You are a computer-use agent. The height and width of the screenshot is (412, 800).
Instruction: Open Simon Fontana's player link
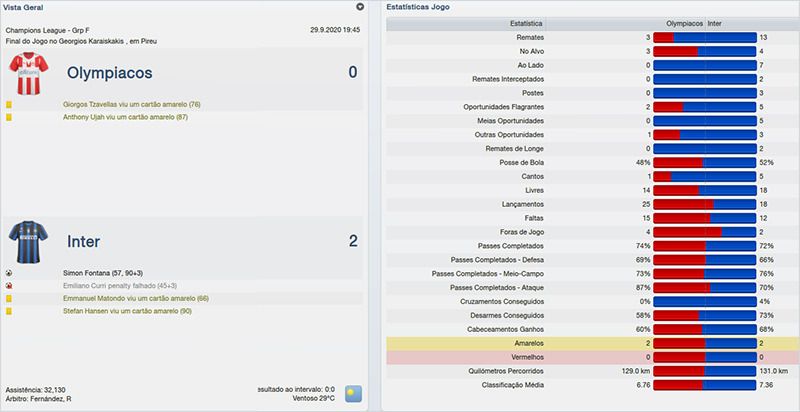pyautogui.click(x=87, y=272)
